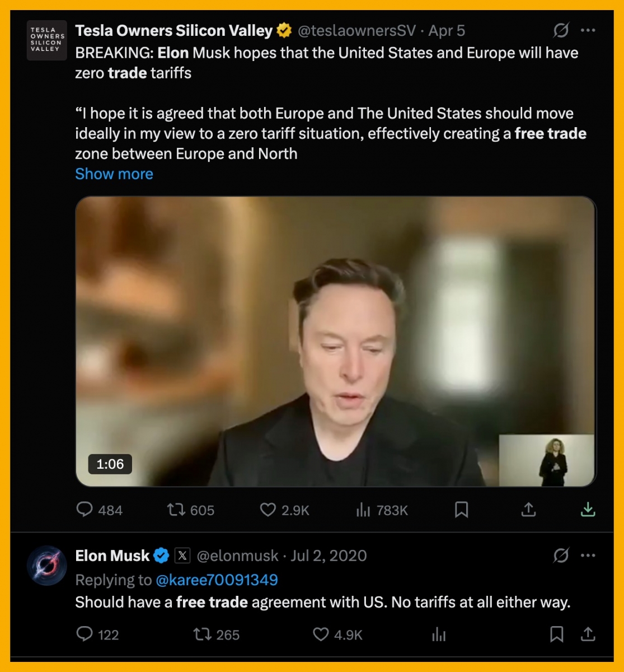Image resolution: width=624 pixels, height=672 pixels.
Task: Share the Tesla Owners Silicon Valley post
Action: click(x=528, y=510)
